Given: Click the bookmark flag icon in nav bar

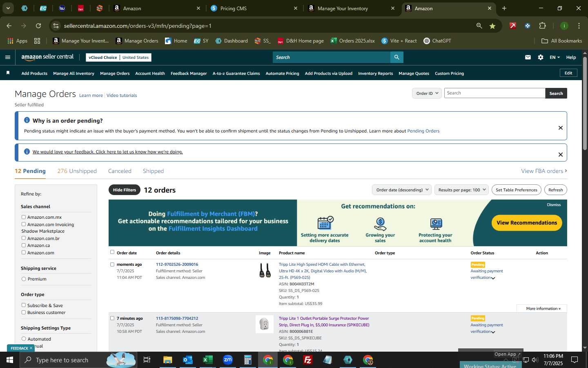Looking at the screenshot, I should tap(8, 73).
